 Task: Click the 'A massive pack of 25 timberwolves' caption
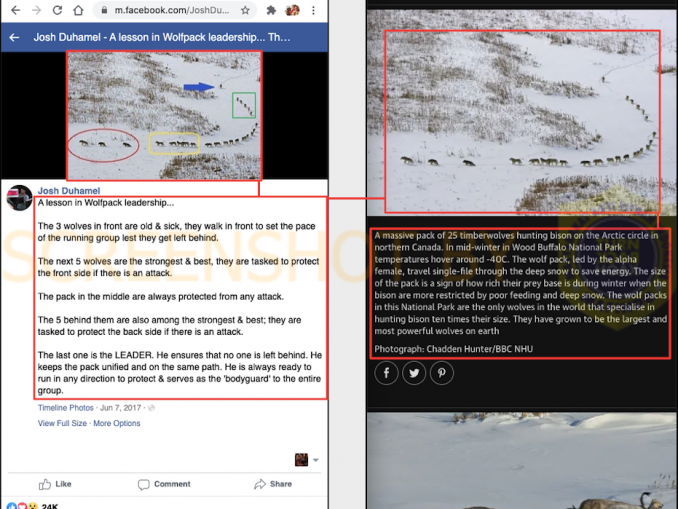pyautogui.click(x=520, y=283)
